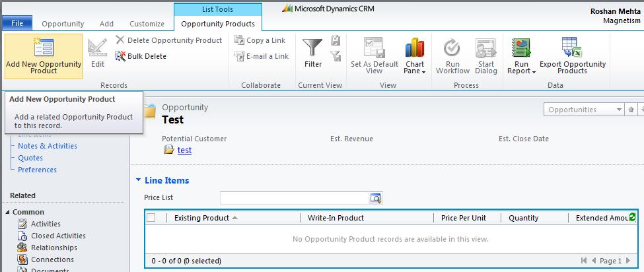The height and width of the screenshot is (272, 644).
Task: Click Roshan Mehta user name
Action: (615, 11)
